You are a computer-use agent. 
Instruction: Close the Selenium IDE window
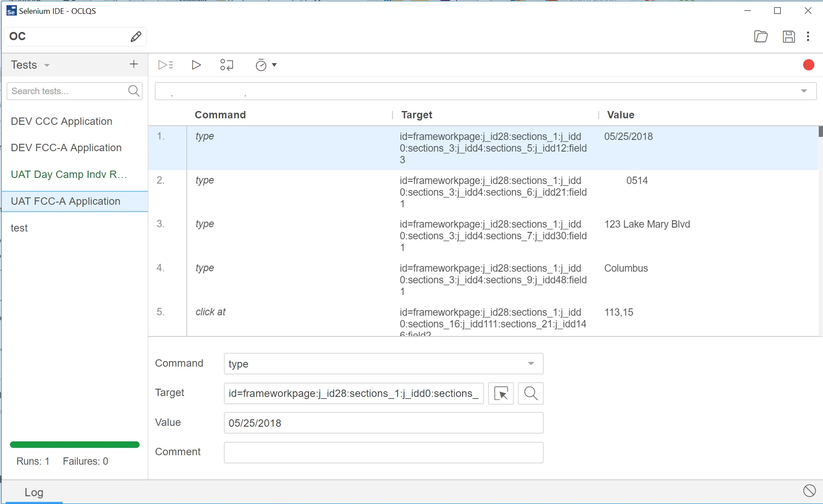pos(808,11)
